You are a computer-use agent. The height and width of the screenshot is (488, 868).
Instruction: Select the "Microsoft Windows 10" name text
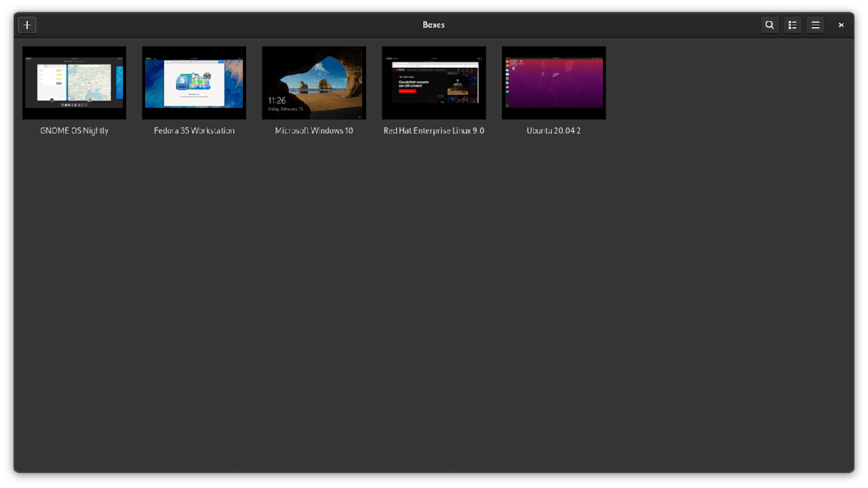(x=314, y=131)
